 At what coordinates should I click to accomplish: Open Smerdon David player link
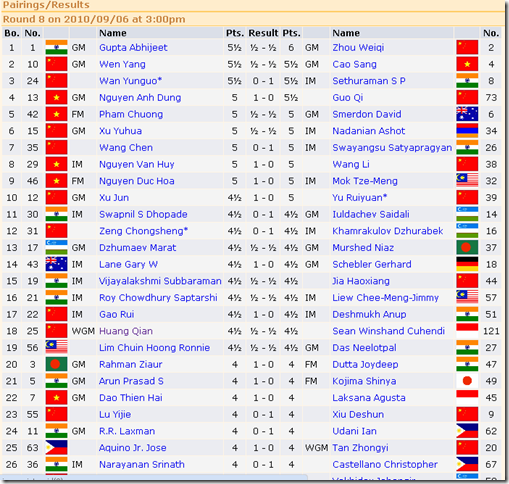[x=367, y=114]
